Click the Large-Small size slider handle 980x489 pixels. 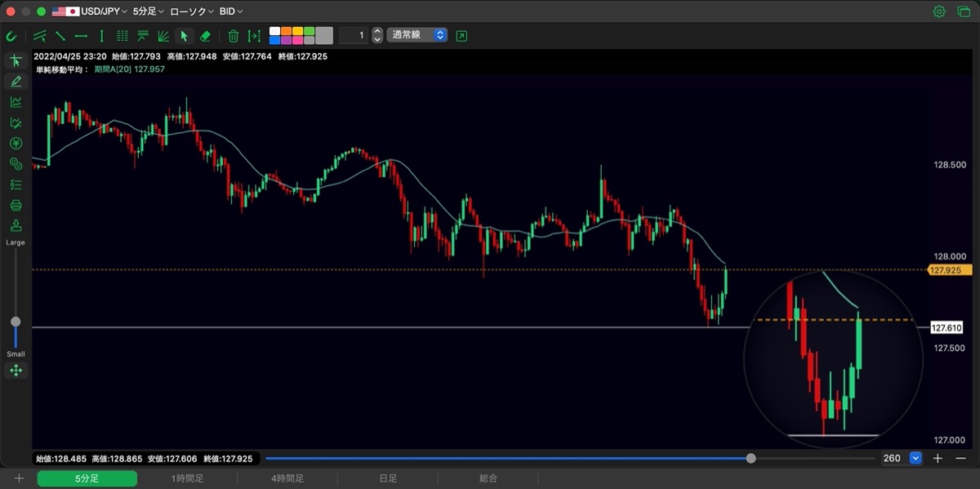(x=16, y=322)
